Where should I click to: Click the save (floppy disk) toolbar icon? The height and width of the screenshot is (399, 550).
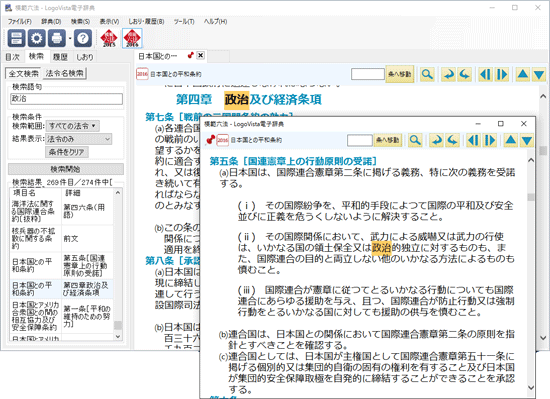16,38
